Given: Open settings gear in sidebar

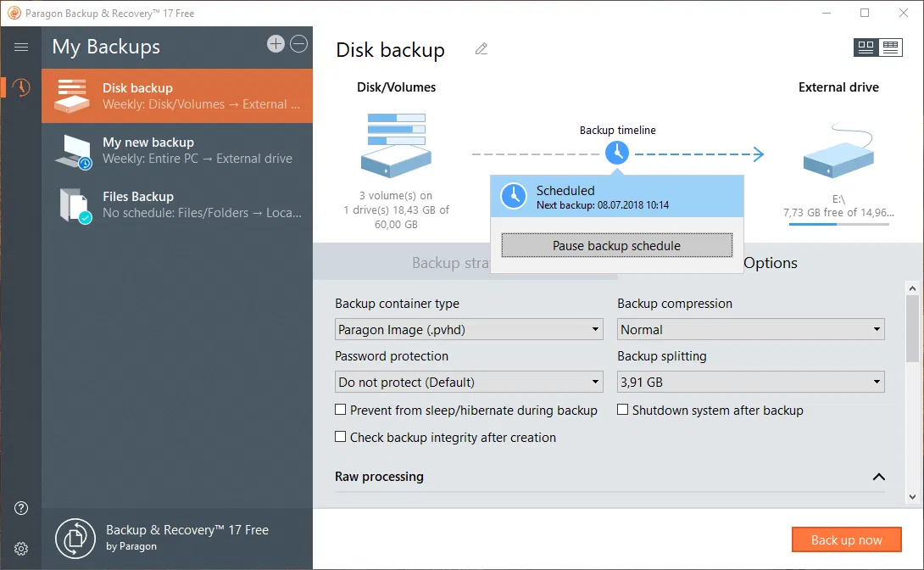Looking at the screenshot, I should 21,548.
